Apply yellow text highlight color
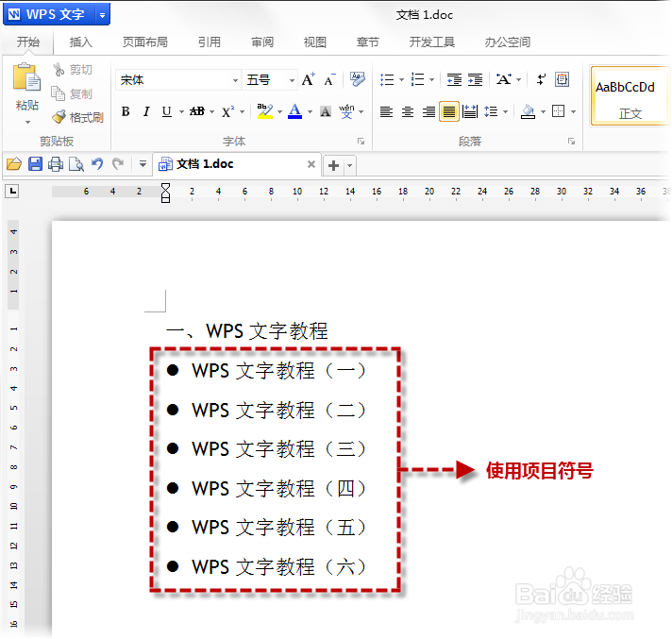This screenshot has width=672, height=639. point(265,111)
